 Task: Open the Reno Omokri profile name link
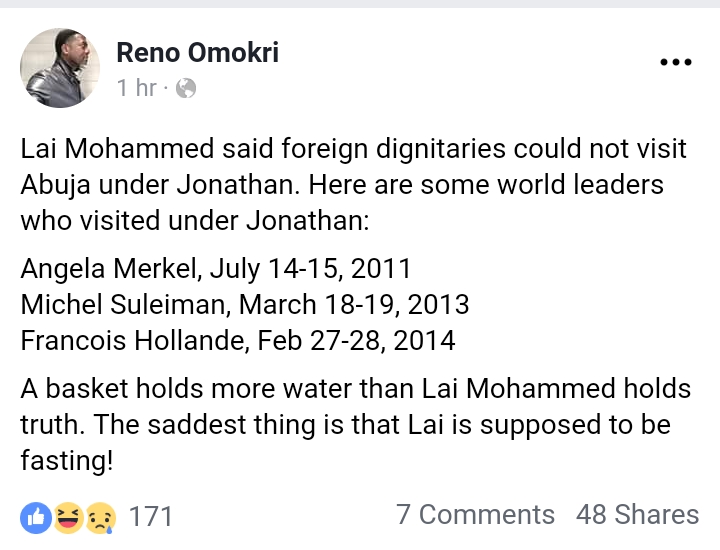tap(197, 52)
